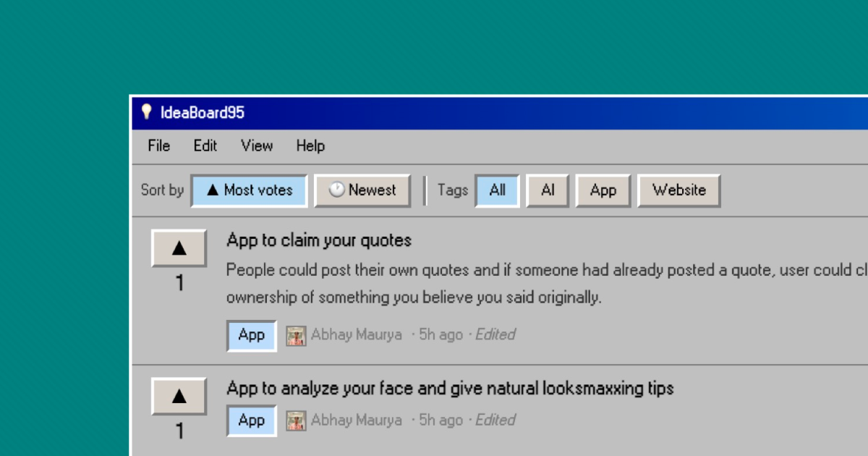
Task: Upvote the "App to claim your quotes" idea
Action: (179, 248)
